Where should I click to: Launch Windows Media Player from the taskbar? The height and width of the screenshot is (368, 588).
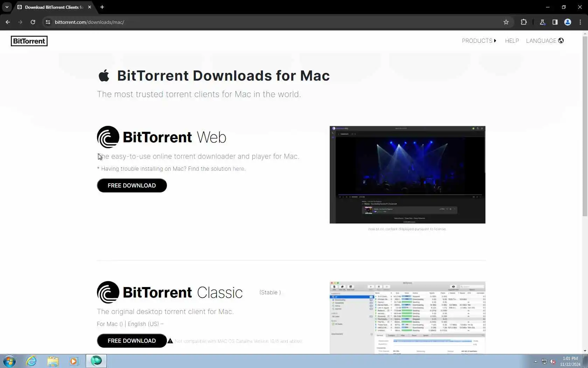click(x=74, y=361)
